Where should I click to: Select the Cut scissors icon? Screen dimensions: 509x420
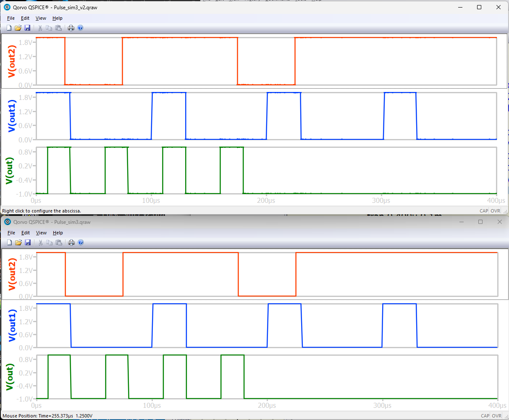coord(40,28)
